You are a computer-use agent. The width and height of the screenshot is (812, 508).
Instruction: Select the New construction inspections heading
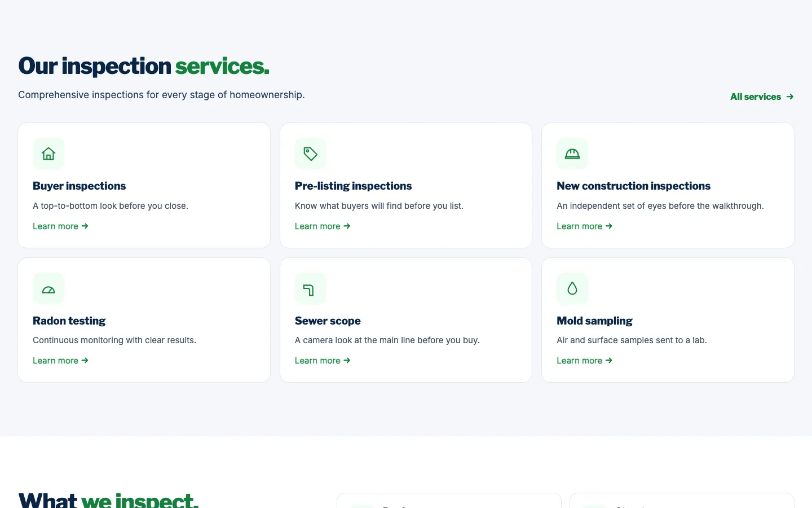(634, 186)
